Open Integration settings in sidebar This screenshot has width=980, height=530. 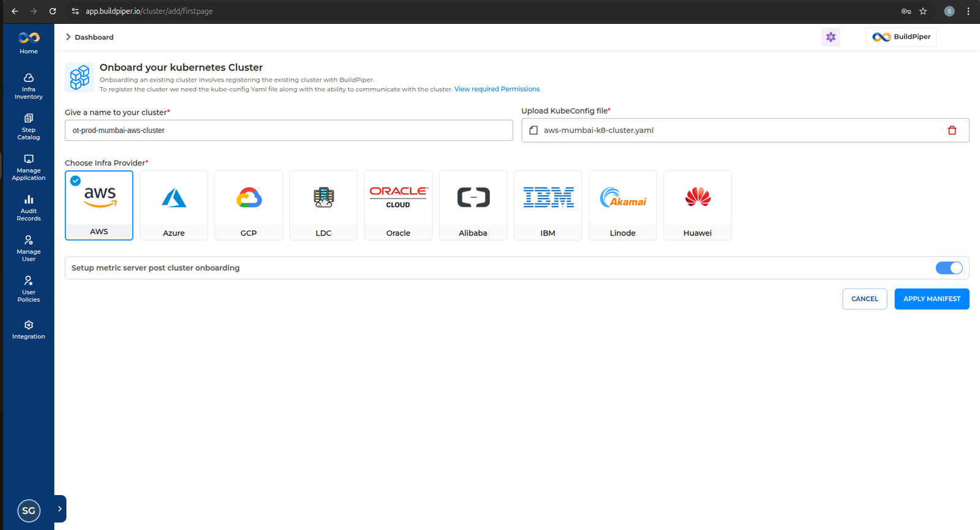pyautogui.click(x=29, y=329)
